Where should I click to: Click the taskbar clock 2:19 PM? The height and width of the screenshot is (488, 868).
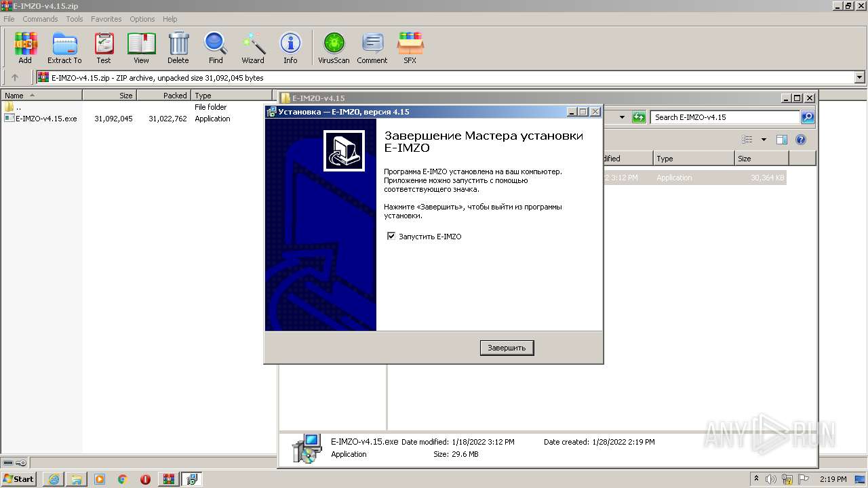point(833,479)
